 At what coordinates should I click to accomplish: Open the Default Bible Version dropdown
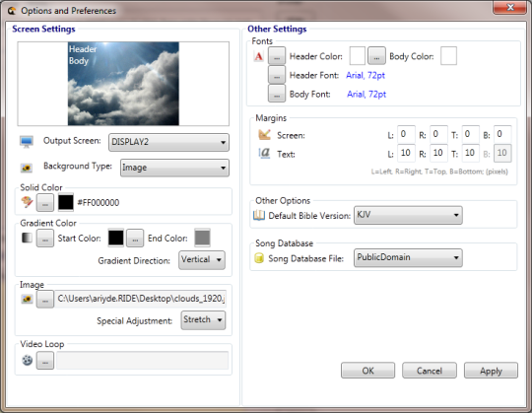tap(408, 215)
